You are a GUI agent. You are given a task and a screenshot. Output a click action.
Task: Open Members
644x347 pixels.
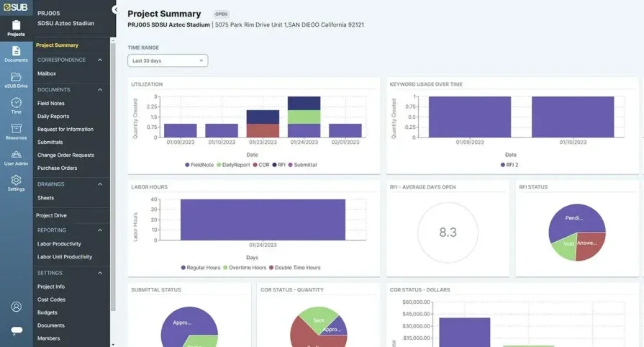(48, 338)
